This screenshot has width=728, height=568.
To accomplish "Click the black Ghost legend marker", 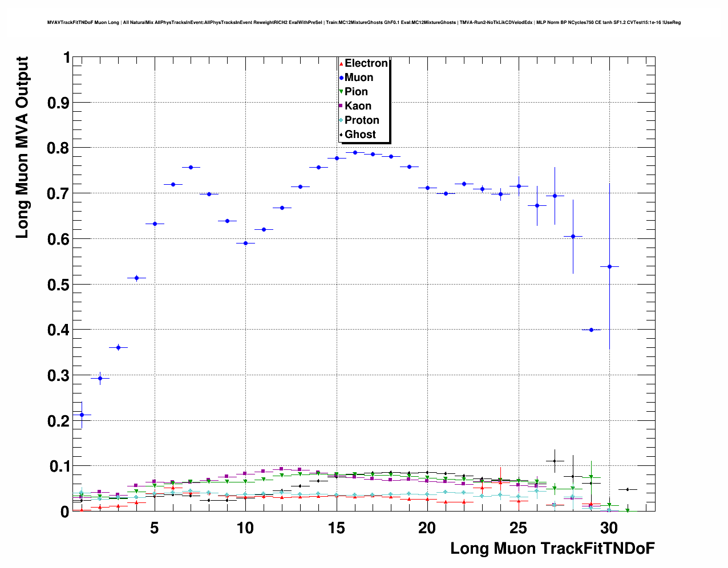I will point(341,135).
